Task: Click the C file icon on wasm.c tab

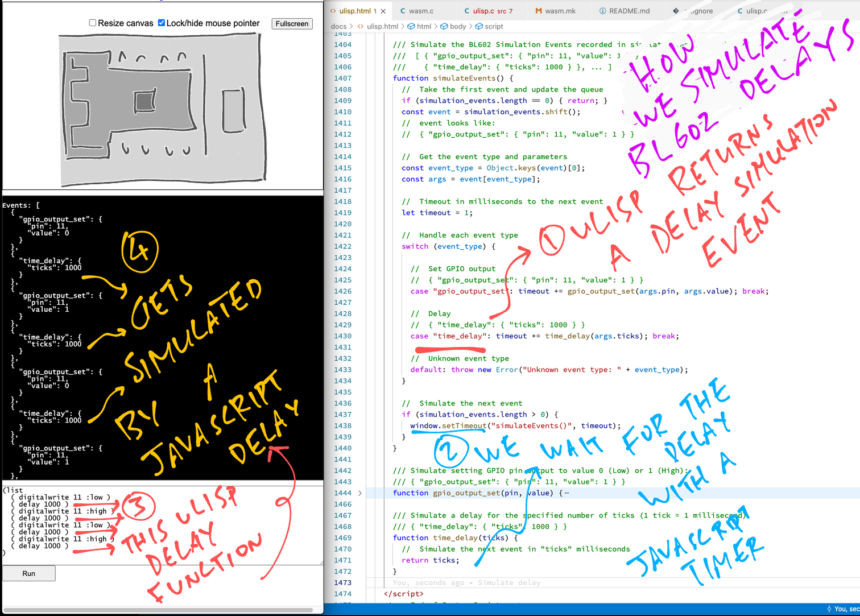Action: click(x=403, y=11)
